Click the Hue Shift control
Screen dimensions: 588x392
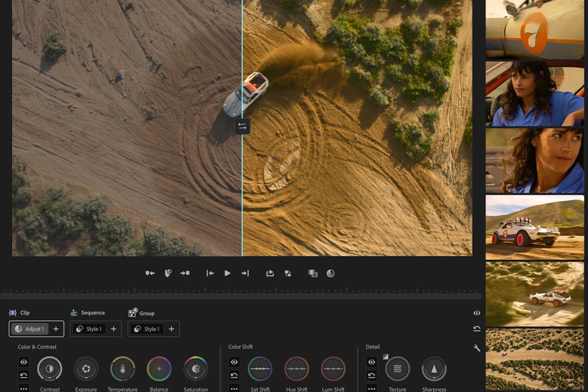297,369
